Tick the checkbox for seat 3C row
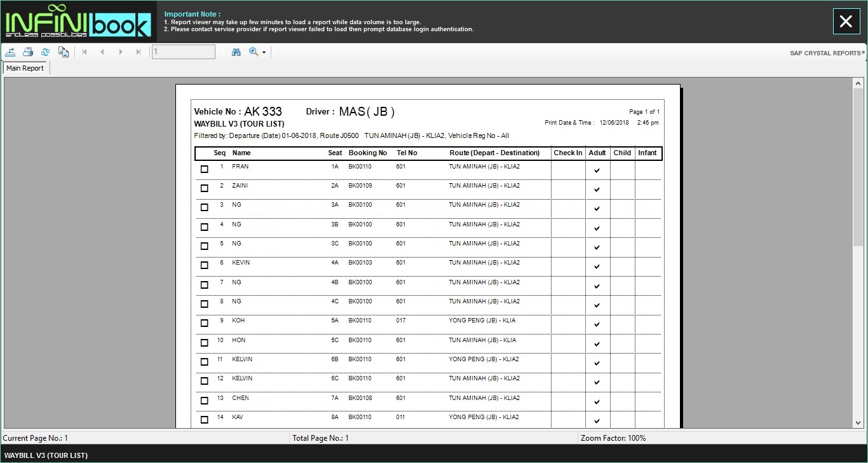Viewport: 868px width, 463px height. [x=204, y=246]
